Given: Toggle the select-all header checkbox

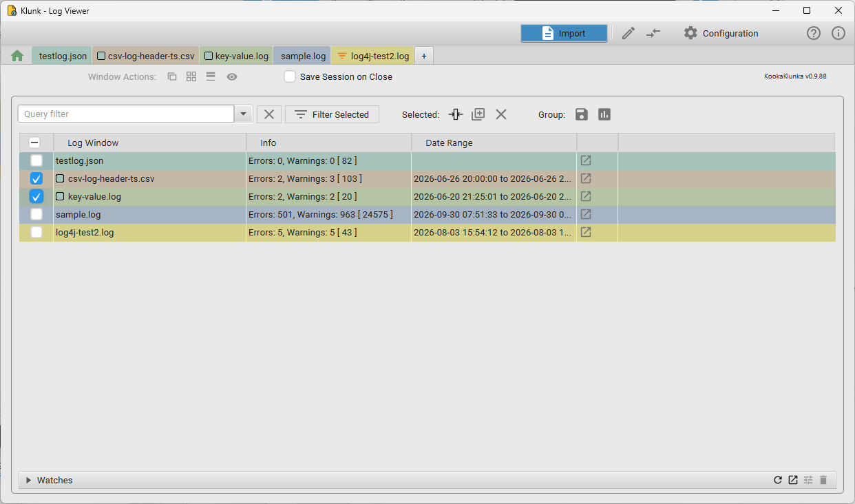Looking at the screenshot, I should tap(34, 143).
